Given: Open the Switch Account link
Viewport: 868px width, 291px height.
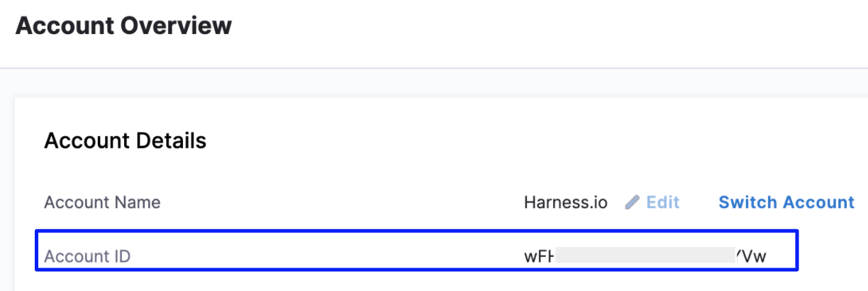Looking at the screenshot, I should [786, 202].
